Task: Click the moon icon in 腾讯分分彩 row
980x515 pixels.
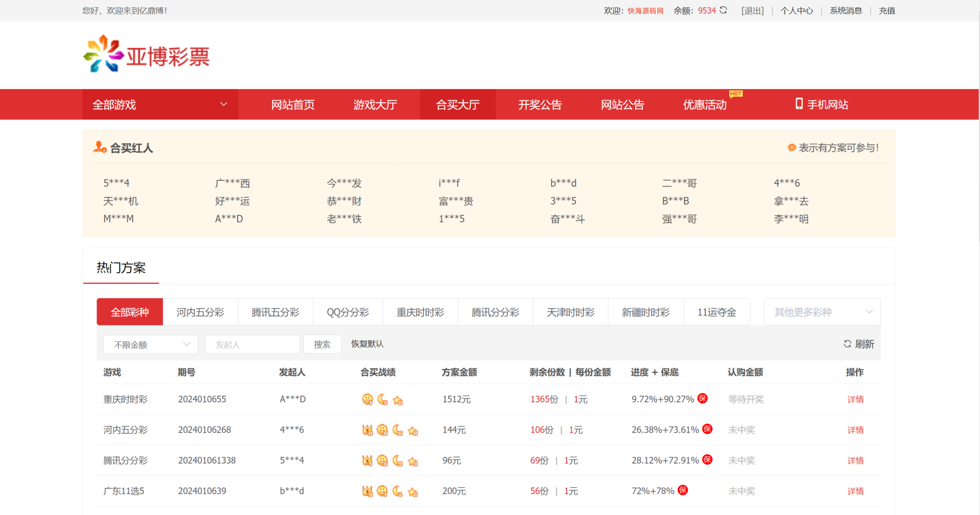Action: [x=397, y=460]
